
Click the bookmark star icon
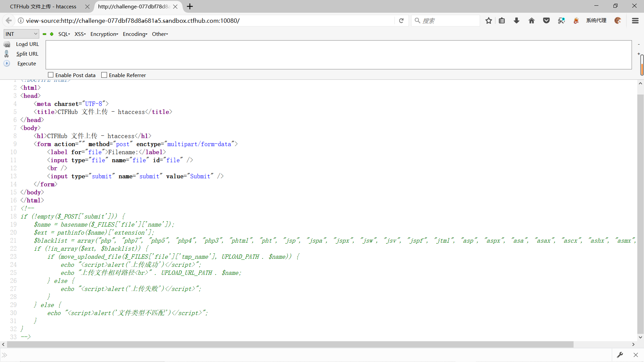[x=488, y=21]
